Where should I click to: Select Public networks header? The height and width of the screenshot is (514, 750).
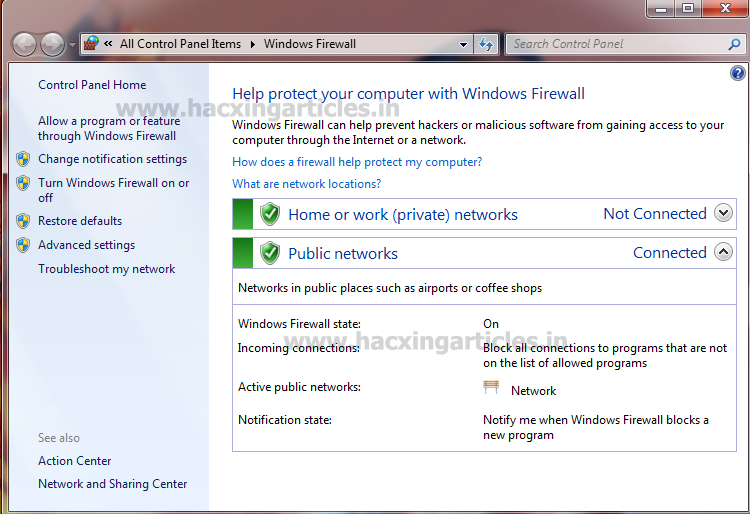coord(343,253)
